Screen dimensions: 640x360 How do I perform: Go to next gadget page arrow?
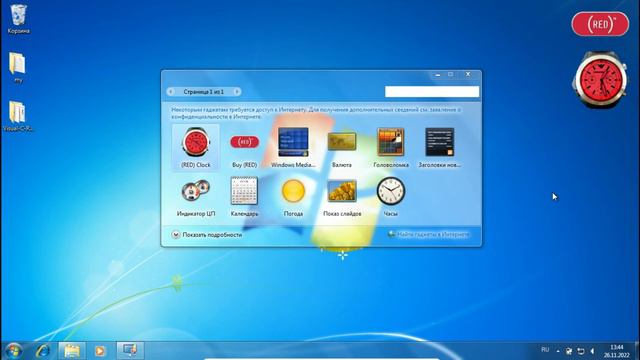(x=236, y=92)
